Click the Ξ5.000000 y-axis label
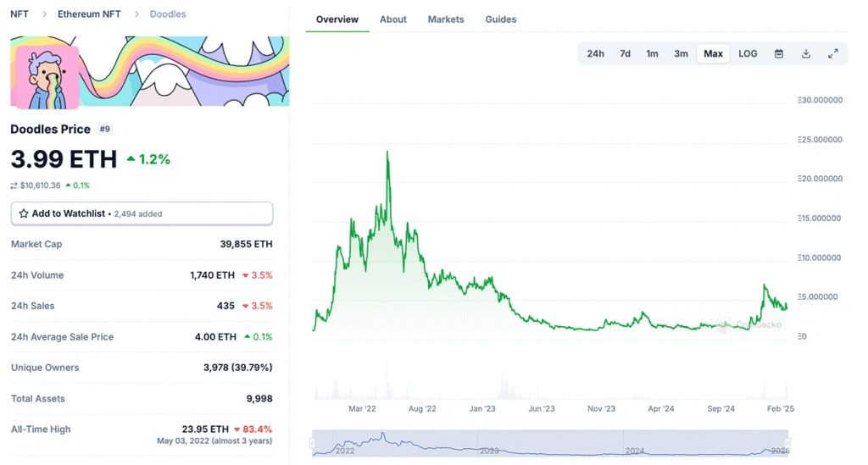Screen dimensions: 868x465 pyautogui.click(x=818, y=297)
